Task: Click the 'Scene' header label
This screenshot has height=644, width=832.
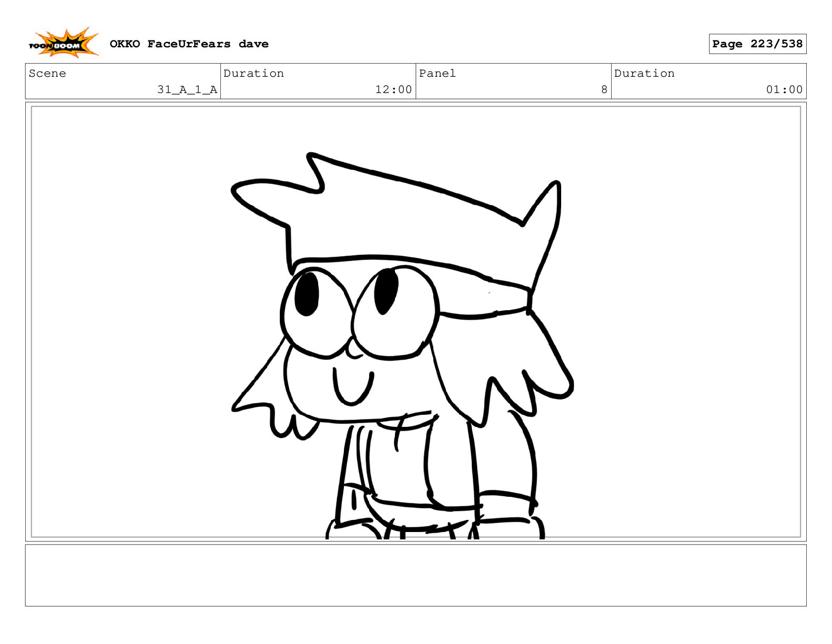Action: point(47,74)
